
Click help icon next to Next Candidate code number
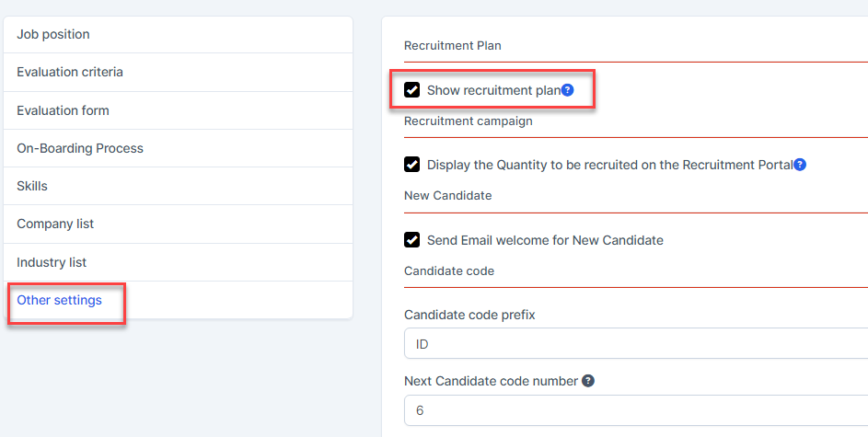point(588,381)
